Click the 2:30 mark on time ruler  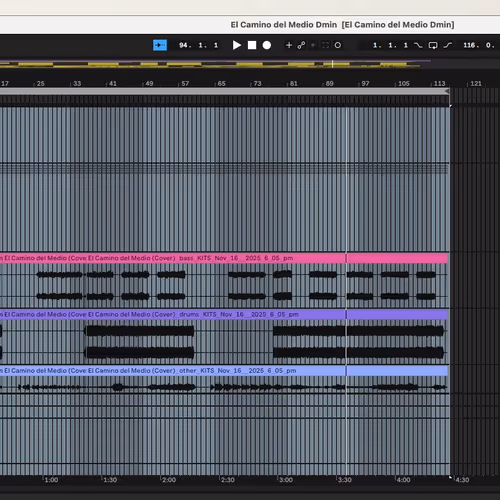(x=227, y=480)
